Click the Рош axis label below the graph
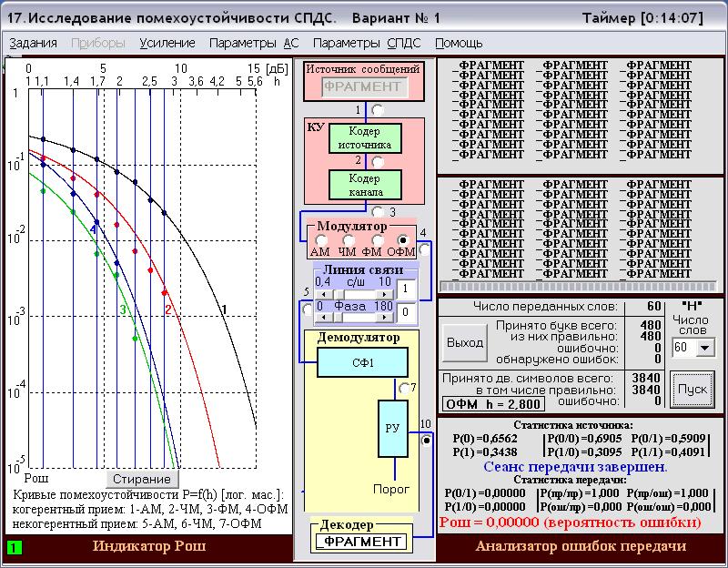 pyautogui.click(x=35, y=478)
